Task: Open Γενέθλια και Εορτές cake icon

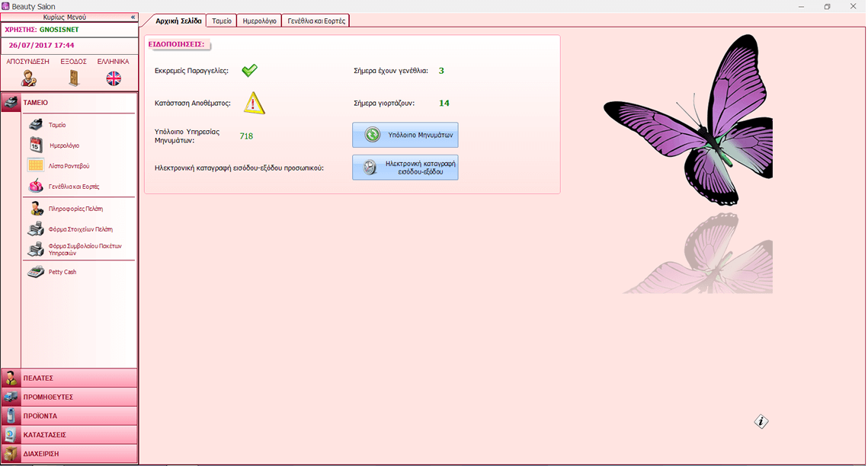Action: pos(36,186)
